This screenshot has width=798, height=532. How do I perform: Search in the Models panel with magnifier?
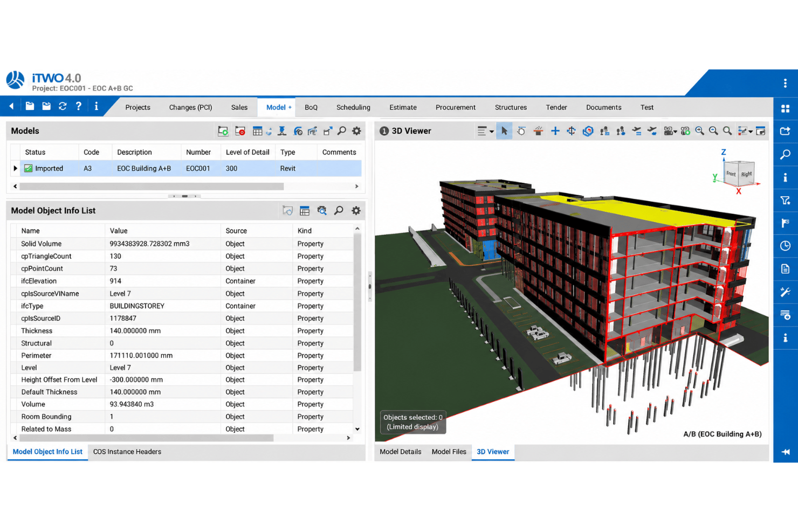(x=341, y=131)
